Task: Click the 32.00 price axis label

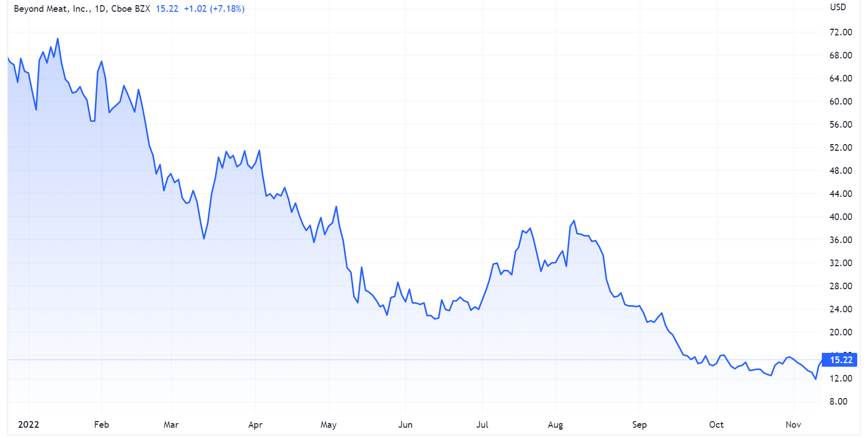Action: pos(841,263)
